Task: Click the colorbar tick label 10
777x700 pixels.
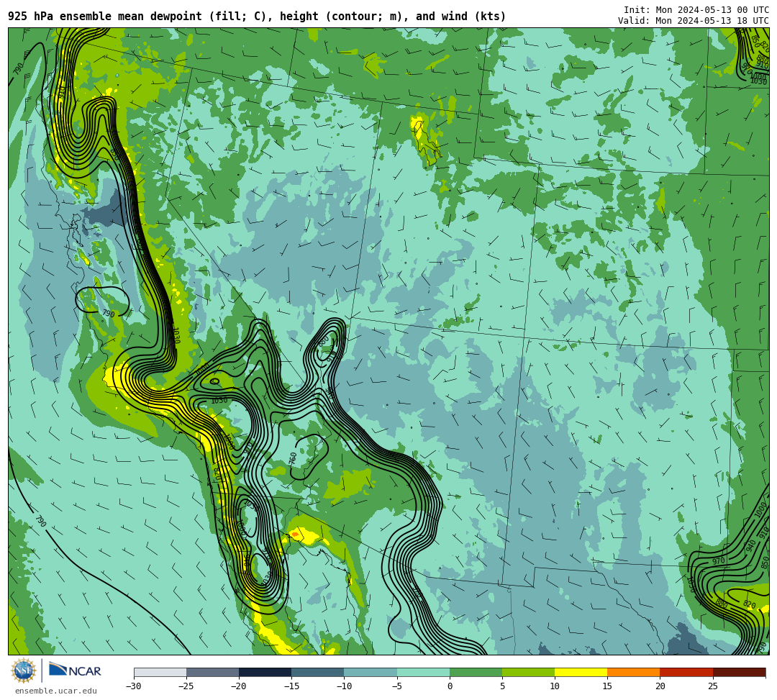Action: [555, 686]
